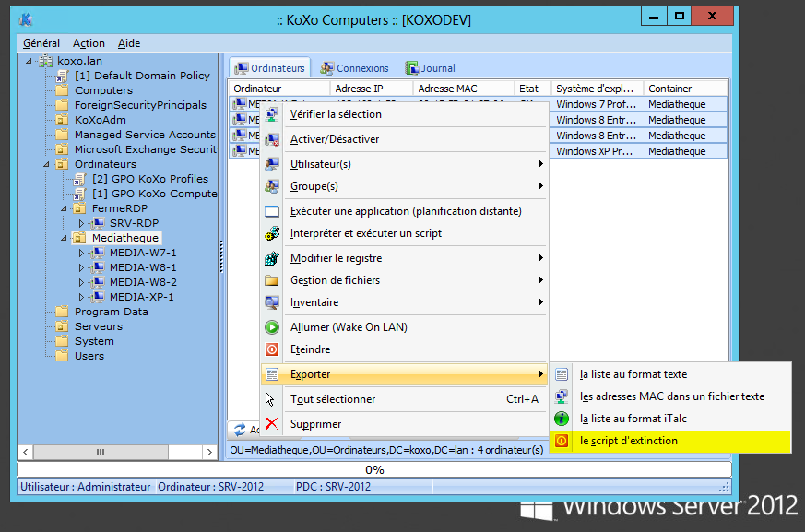Click the MEDIA-W7-1 computer icon in tree
The height and width of the screenshot is (532, 805).
(x=97, y=254)
